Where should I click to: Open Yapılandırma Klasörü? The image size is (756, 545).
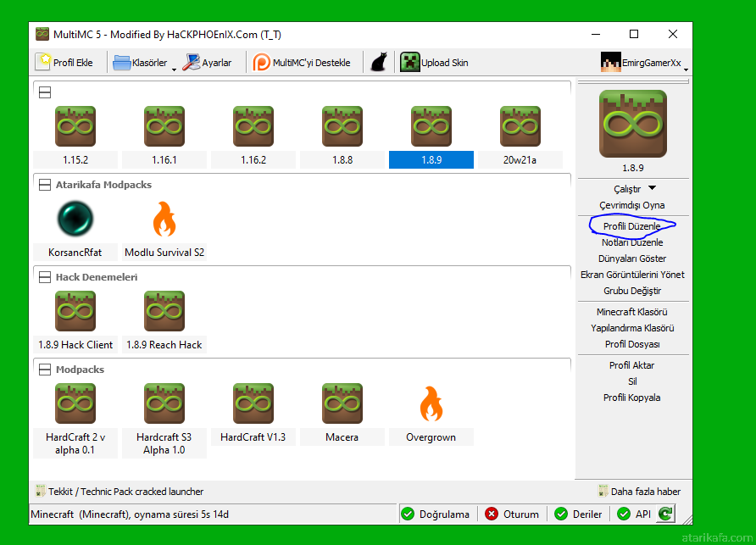[632, 328]
